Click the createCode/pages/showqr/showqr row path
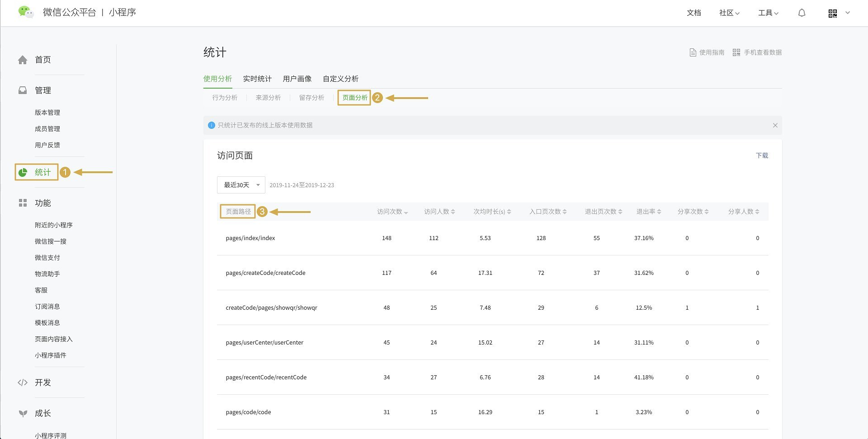The height and width of the screenshot is (439, 868). click(271, 308)
